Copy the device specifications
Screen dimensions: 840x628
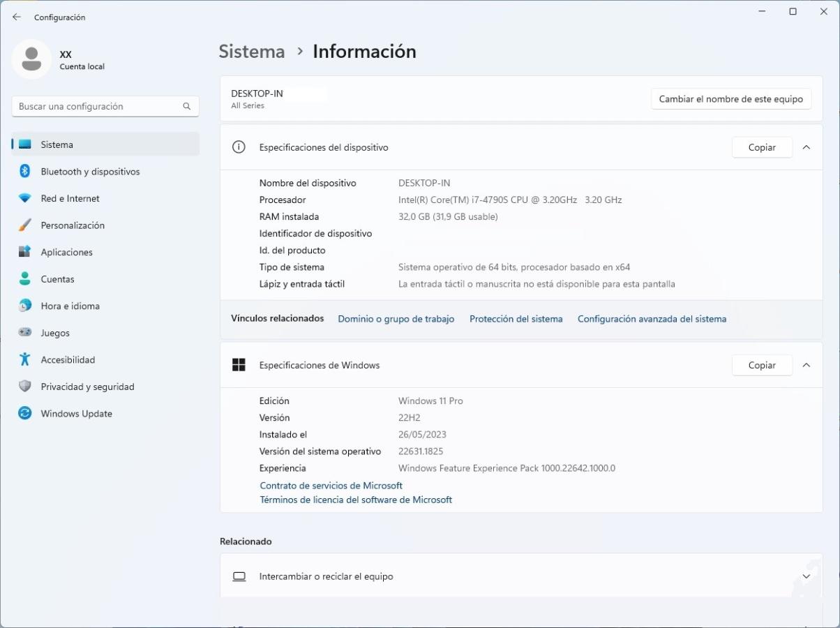pos(762,147)
